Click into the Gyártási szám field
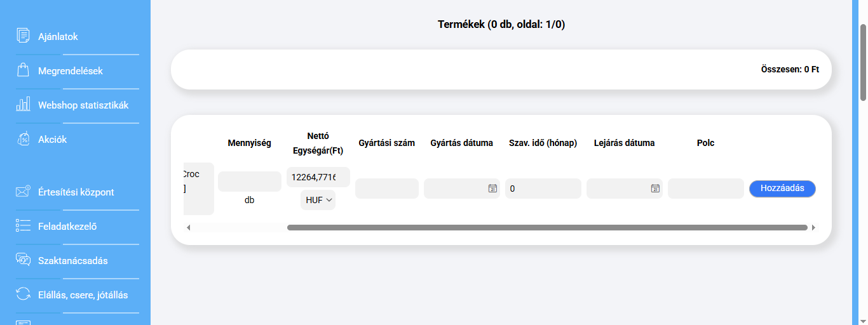The image size is (868, 325). pos(386,189)
